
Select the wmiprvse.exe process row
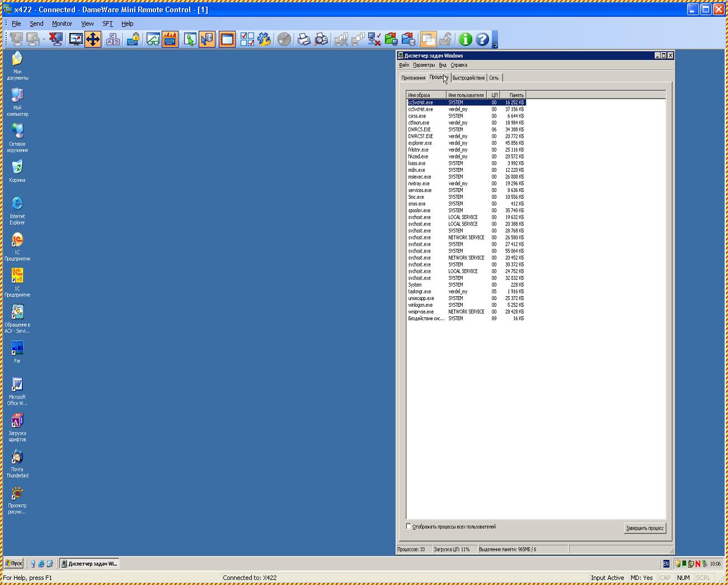pos(466,312)
